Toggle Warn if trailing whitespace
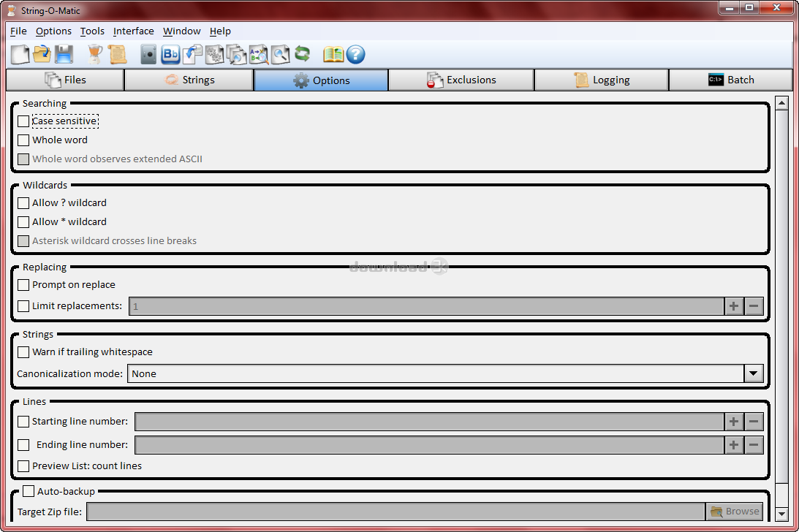 click(x=23, y=352)
